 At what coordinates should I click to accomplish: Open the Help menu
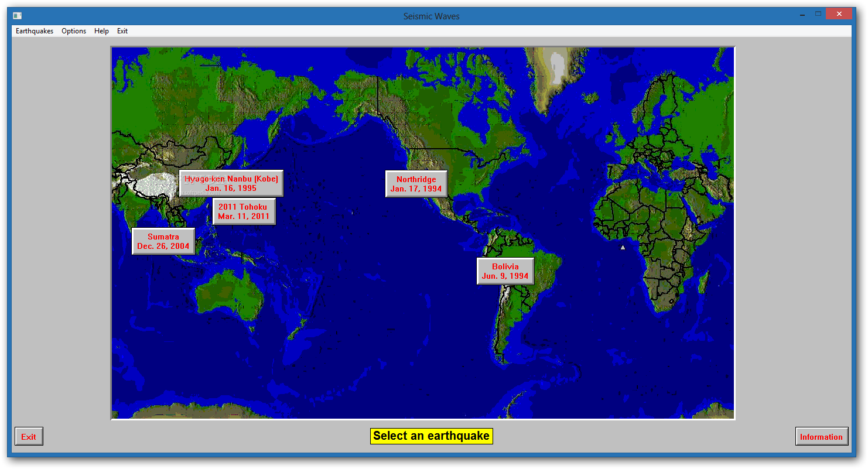[101, 31]
